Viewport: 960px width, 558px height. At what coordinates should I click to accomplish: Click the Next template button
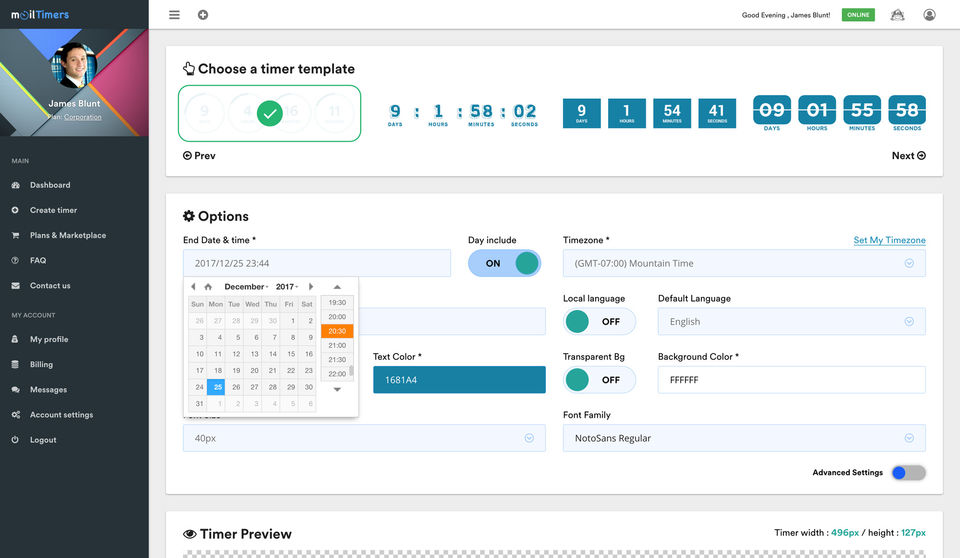pyautogui.click(x=909, y=156)
